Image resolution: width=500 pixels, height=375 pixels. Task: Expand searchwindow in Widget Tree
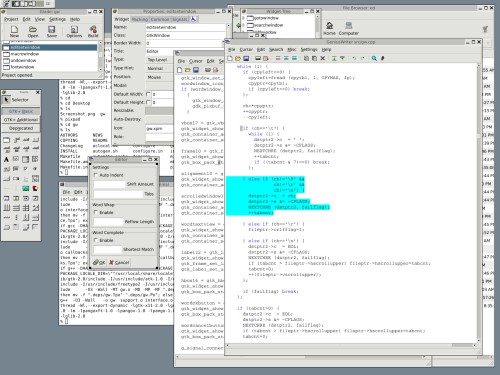(243, 25)
